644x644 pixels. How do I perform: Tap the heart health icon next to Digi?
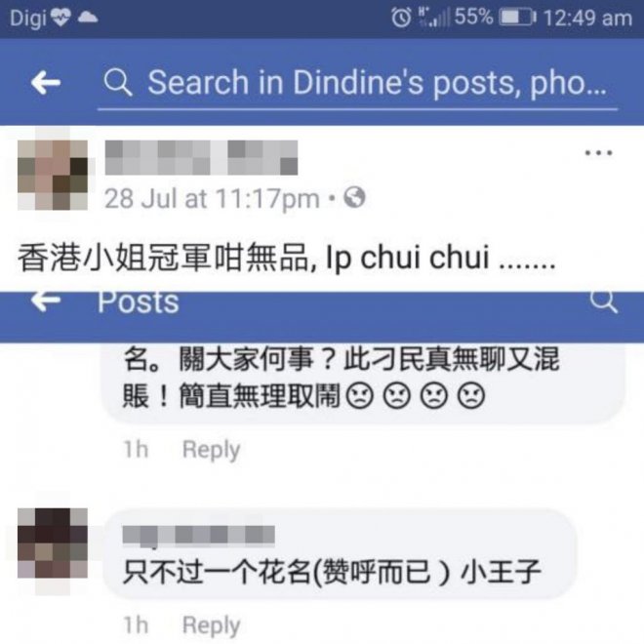coord(60,18)
